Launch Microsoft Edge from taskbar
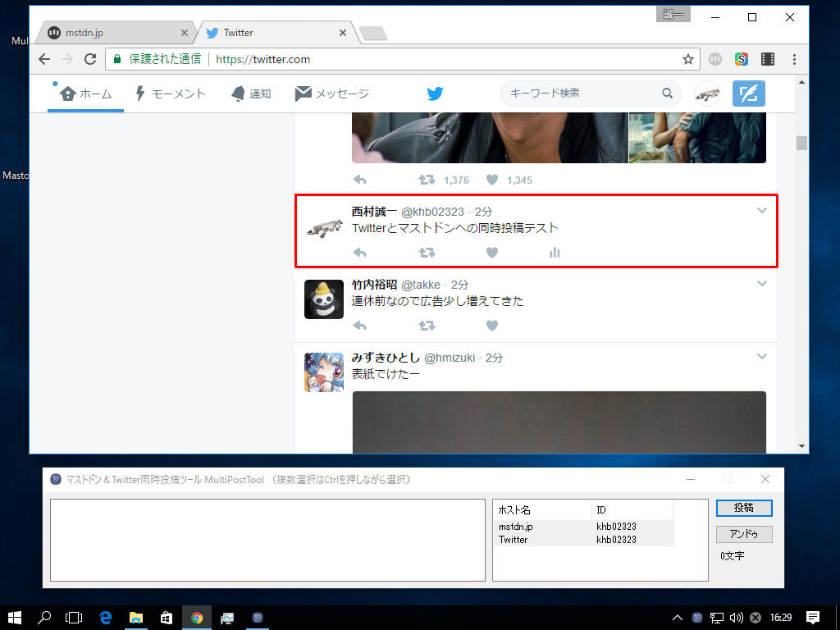Screen dimensions: 840x630 (x=106, y=618)
